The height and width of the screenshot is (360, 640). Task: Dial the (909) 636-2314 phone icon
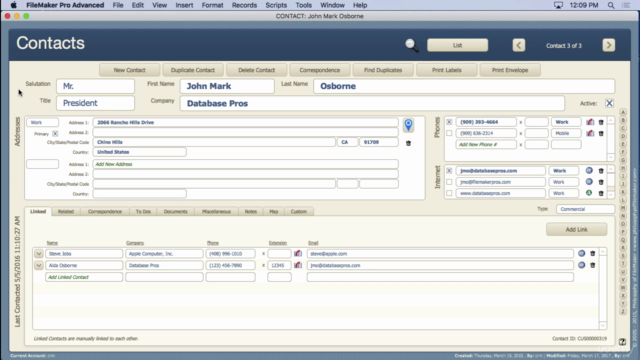tap(590, 133)
